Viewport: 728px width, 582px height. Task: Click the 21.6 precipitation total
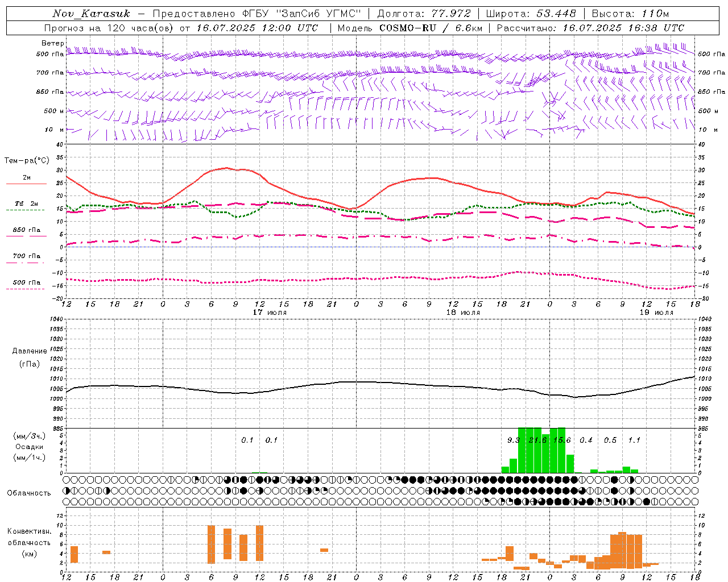tap(537, 440)
